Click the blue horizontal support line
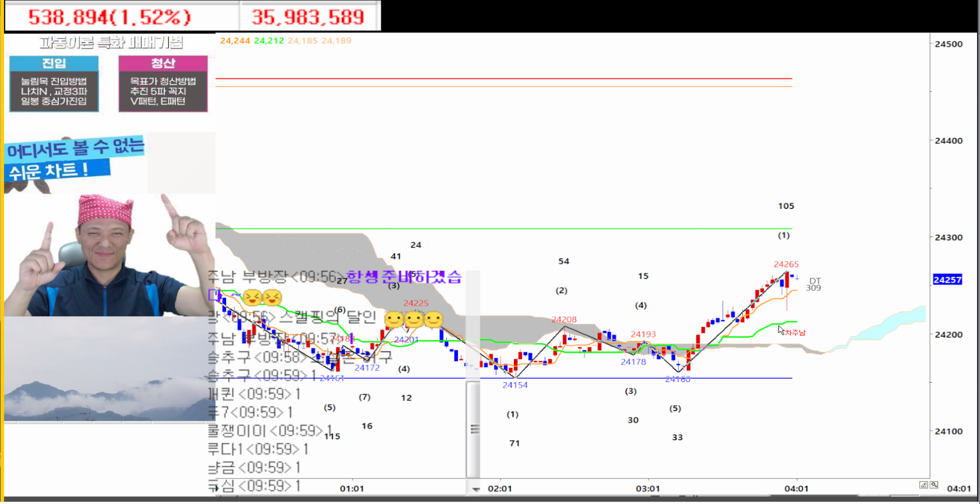This screenshot has width=980, height=504. pyautogui.click(x=589, y=378)
